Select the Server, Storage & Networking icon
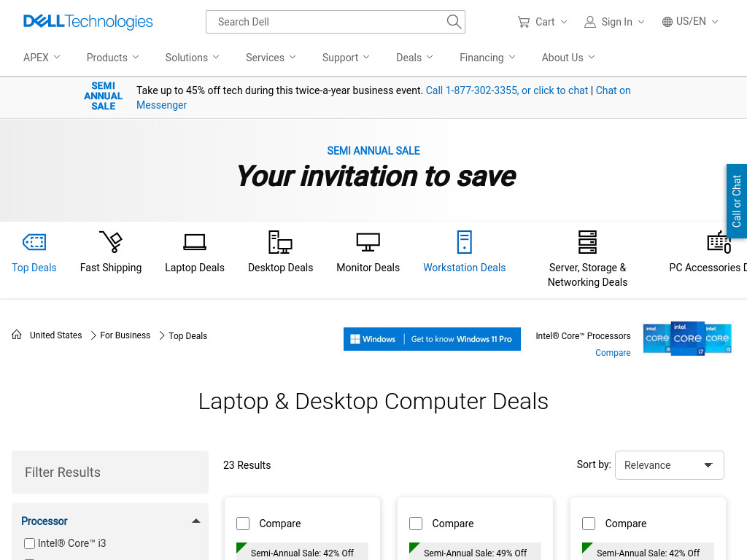 [587, 242]
